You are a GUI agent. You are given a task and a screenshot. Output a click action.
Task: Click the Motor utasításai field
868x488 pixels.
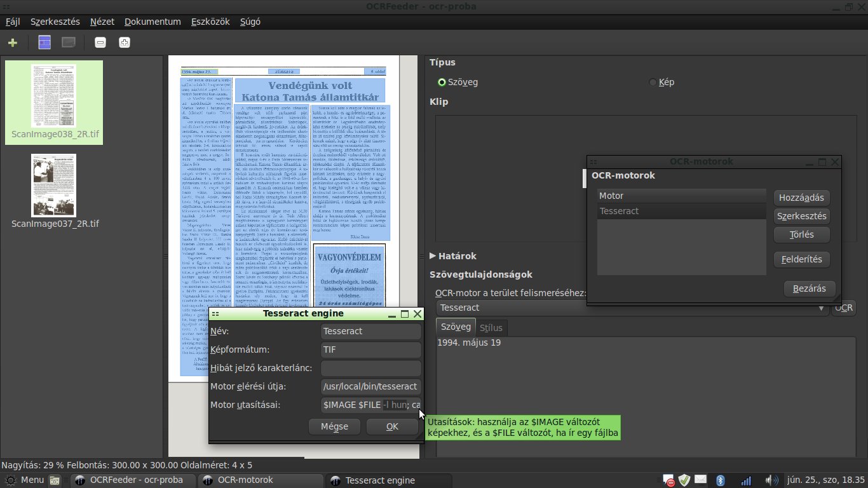(x=371, y=405)
